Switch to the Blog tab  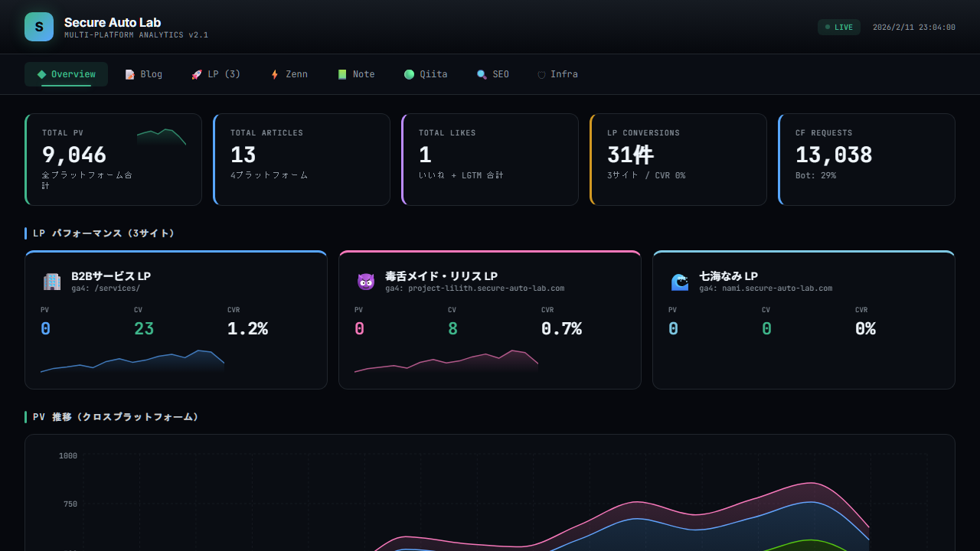pyautogui.click(x=144, y=74)
